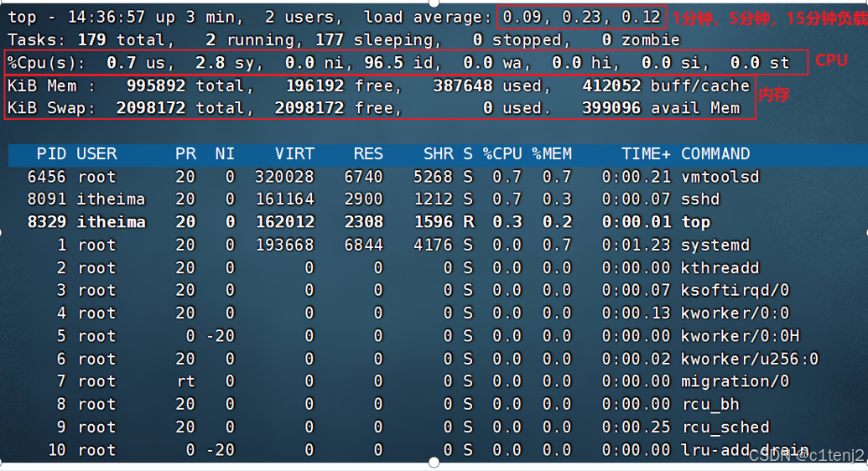The height and width of the screenshot is (471, 868).
Task: Click the 14:36:57 time in header
Action: [x=107, y=17]
